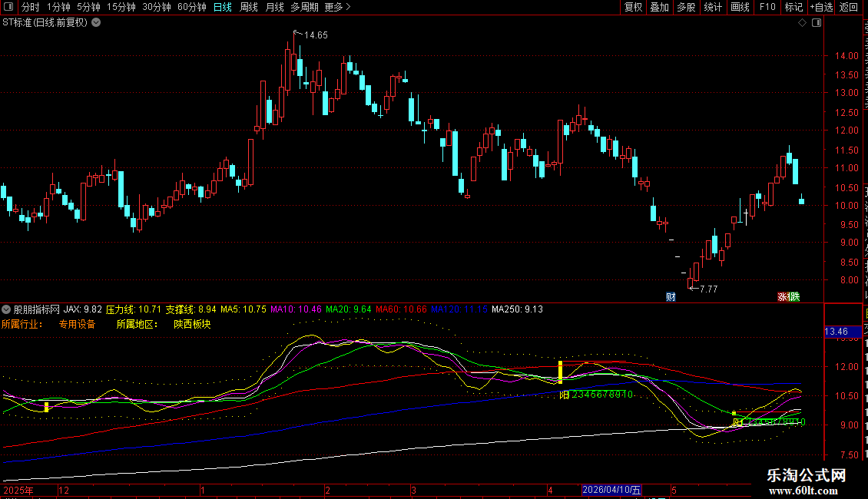Click the 专用设备 industry link
Viewport: 868px width, 499px height.
(78, 324)
